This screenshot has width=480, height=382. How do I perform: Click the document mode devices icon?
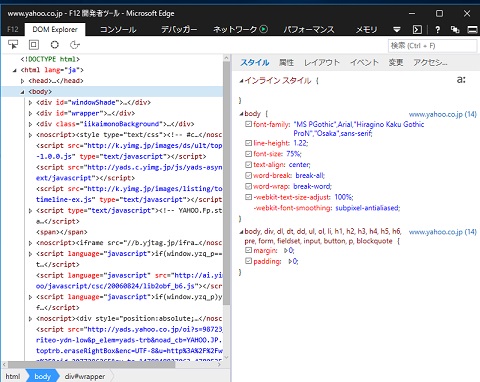(x=455, y=29)
